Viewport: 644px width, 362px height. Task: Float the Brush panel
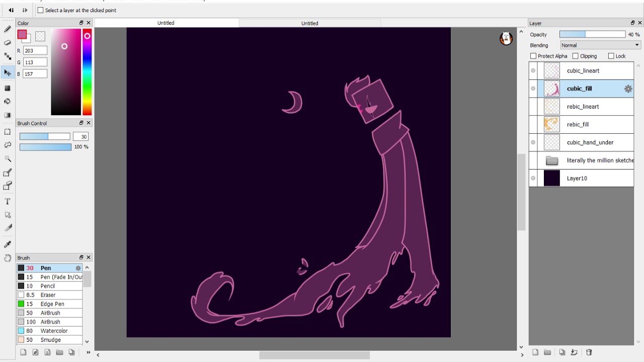pyautogui.click(x=81, y=257)
